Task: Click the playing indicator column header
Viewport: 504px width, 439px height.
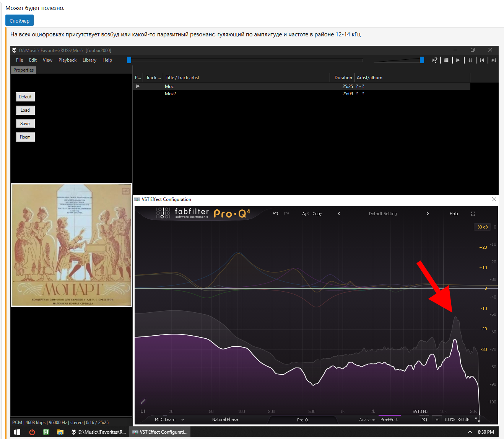Action: (138, 78)
